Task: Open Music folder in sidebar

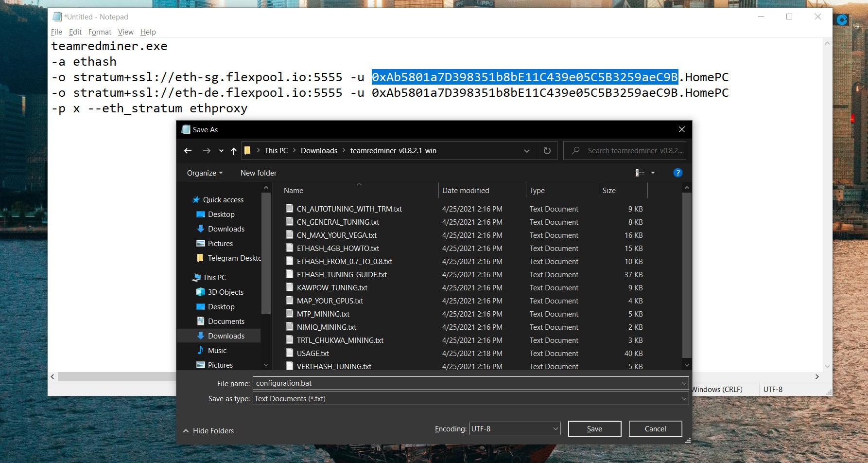Action: click(217, 351)
